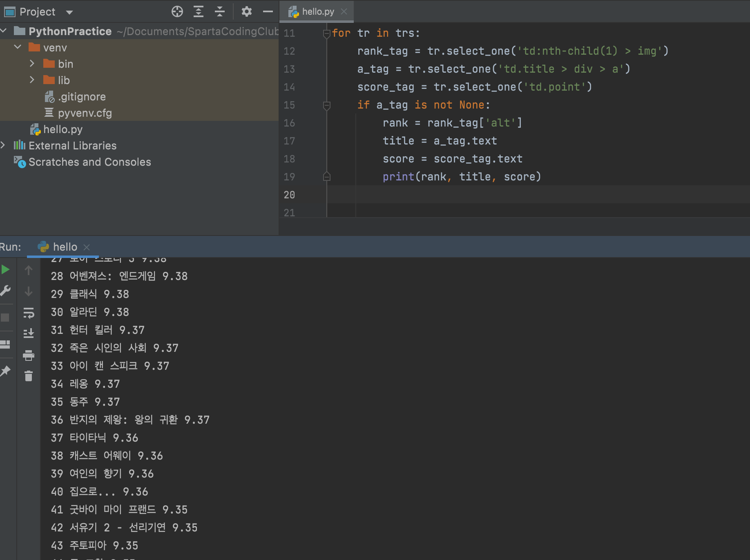Clear console output with the trash icon
The height and width of the screenshot is (560, 750).
click(29, 376)
